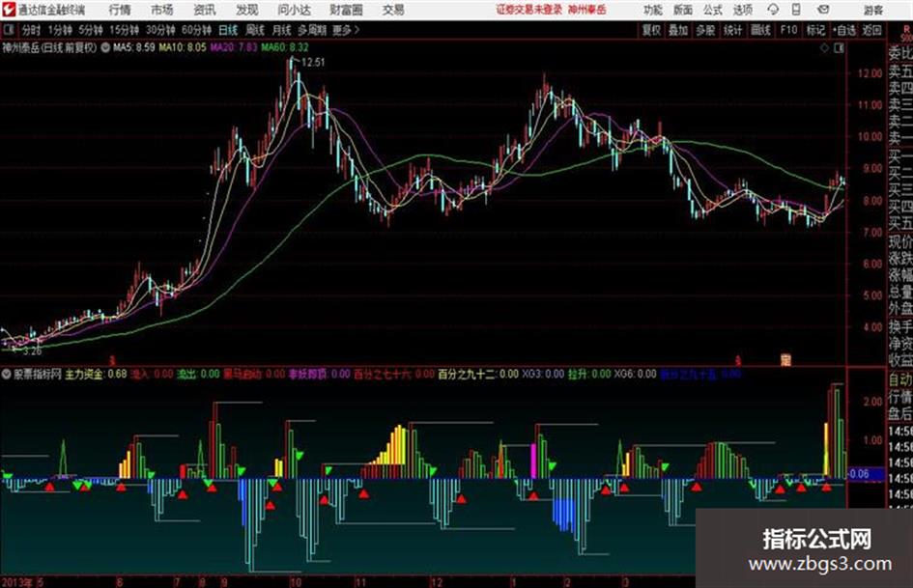Open the F10 company info
Screen dimensions: 913x588
point(788,30)
